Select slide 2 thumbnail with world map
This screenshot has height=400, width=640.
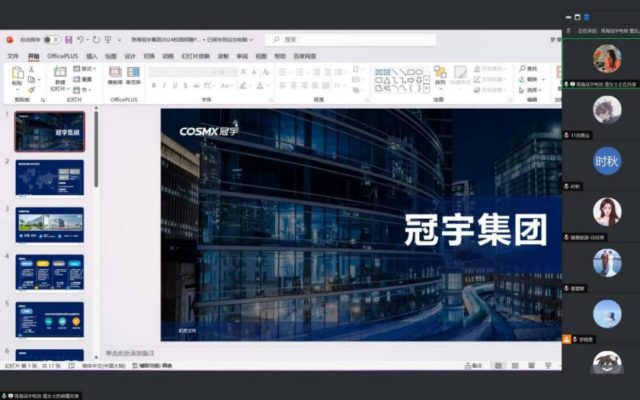click(49, 180)
